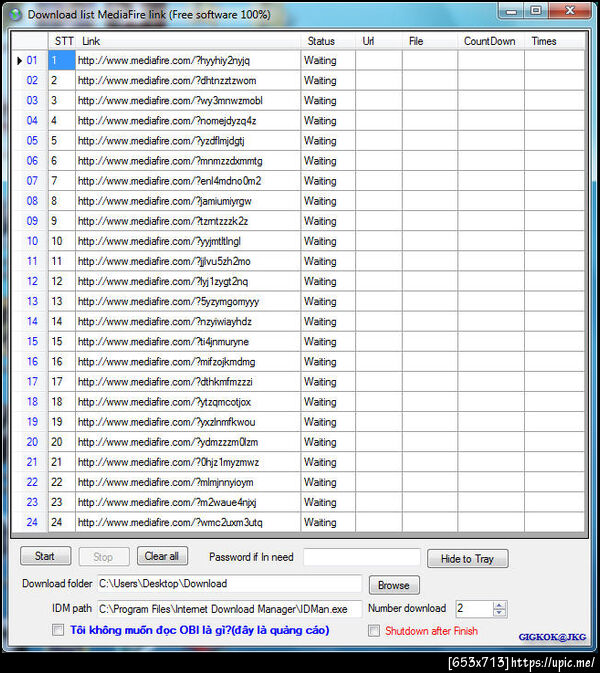
Task: Click the Waiting status in row 3
Action: (x=328, y=100)
